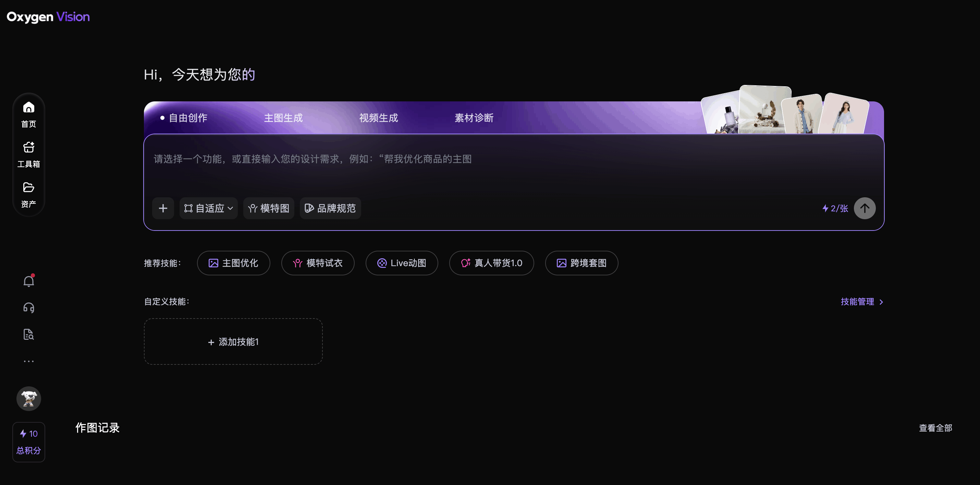
Task: Click the 2/张 credit cost indicator
Action: [x=835, y=209]
